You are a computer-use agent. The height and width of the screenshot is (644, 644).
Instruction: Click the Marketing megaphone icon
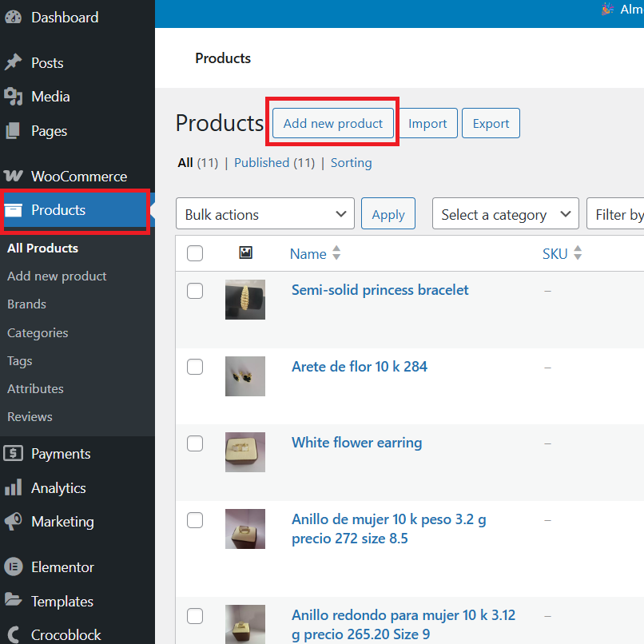(x=13, y=521)
